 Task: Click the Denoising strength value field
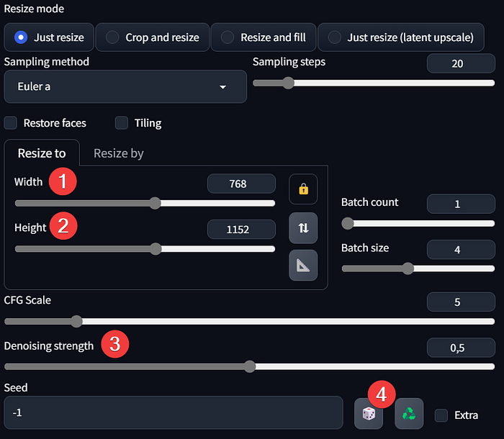(461, 348)
